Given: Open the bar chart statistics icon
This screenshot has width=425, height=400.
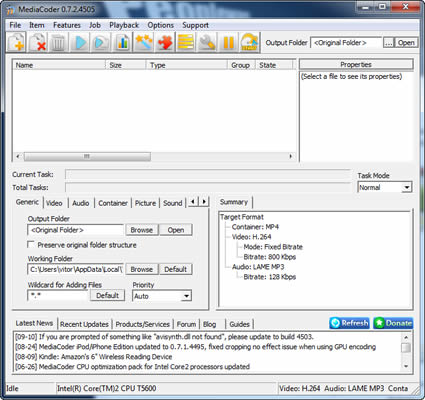Looking at the screenshot, I should click(x=122, y=42).
